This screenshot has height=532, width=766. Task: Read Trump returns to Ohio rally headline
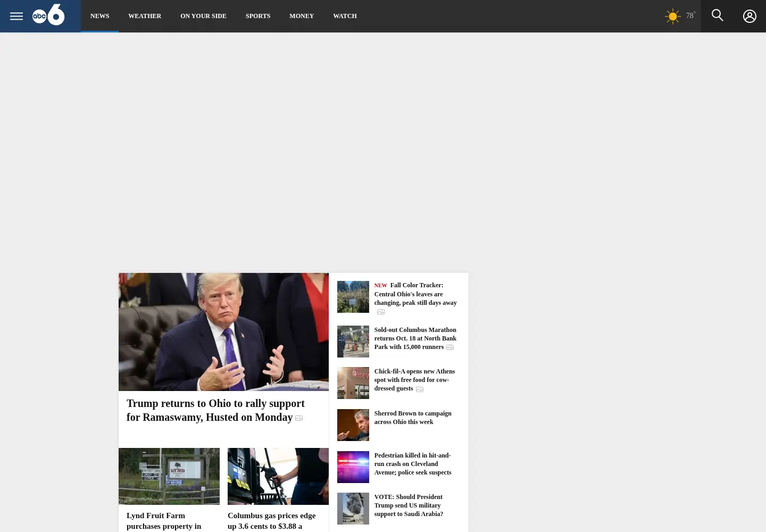pyautogui.click(x=215, y=410)
